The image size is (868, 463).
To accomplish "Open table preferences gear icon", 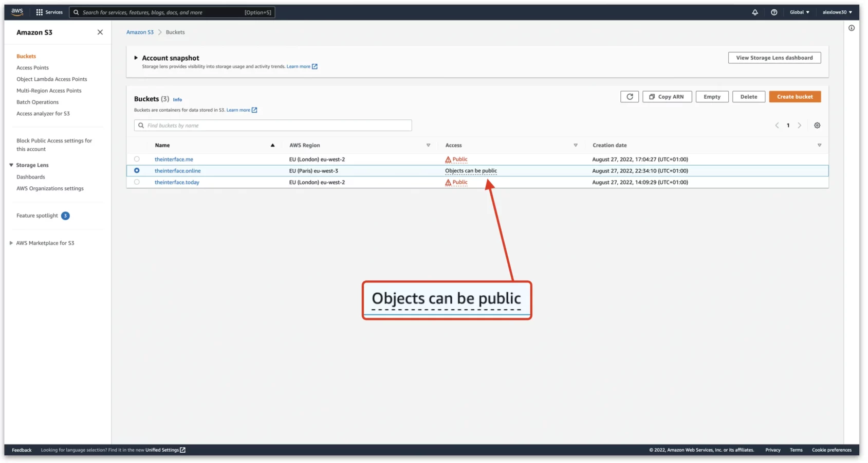I will pyautogui.click(x=817, y=126).
